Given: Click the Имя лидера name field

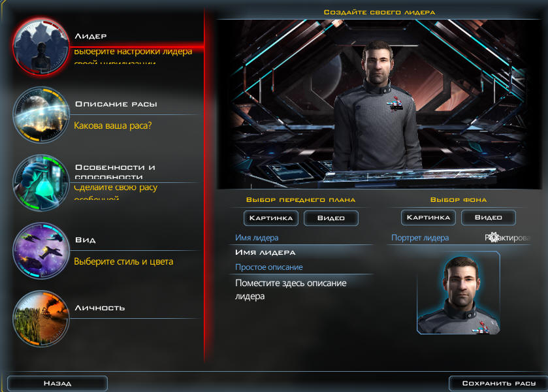Looking at the screenshot, I should click(303, 252).
